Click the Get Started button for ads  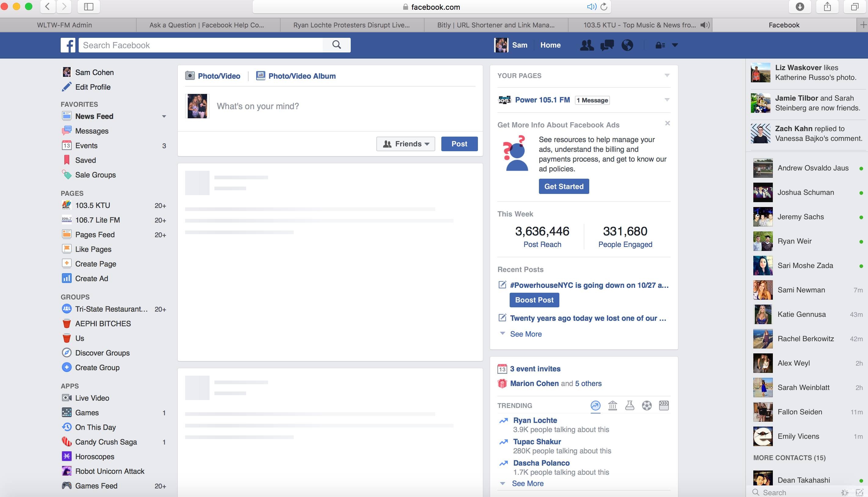[564, 186]
